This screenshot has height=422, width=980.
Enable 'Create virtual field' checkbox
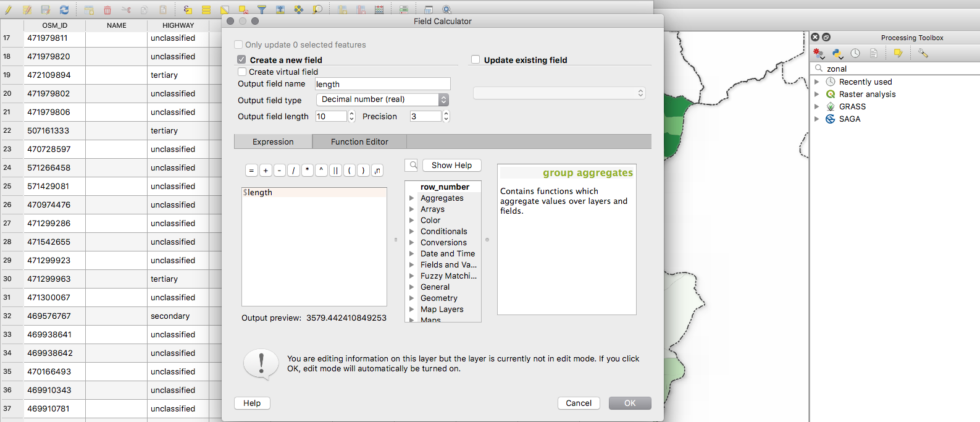pos(242,72)
